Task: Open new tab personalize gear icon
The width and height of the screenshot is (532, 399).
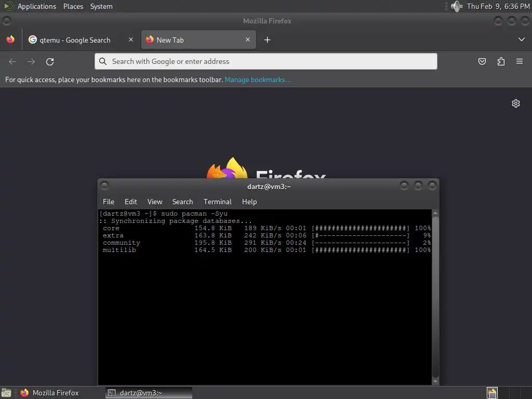Action: (516, 103)
